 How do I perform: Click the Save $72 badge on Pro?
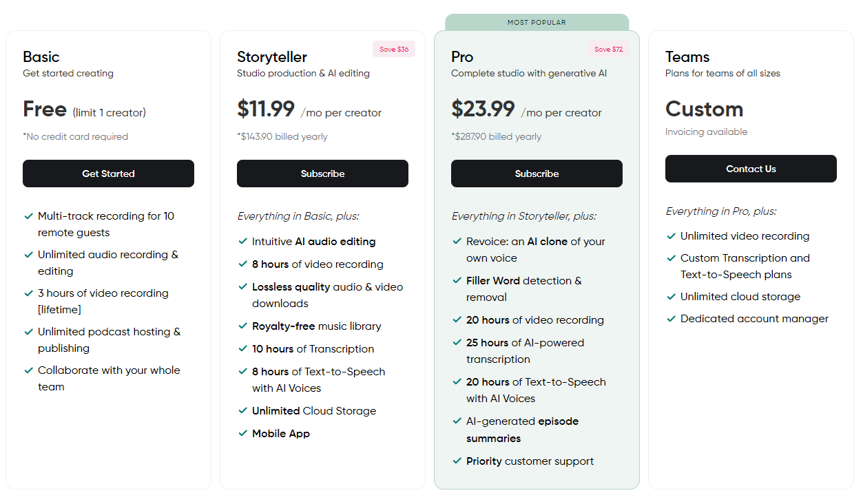coord(608,50)
